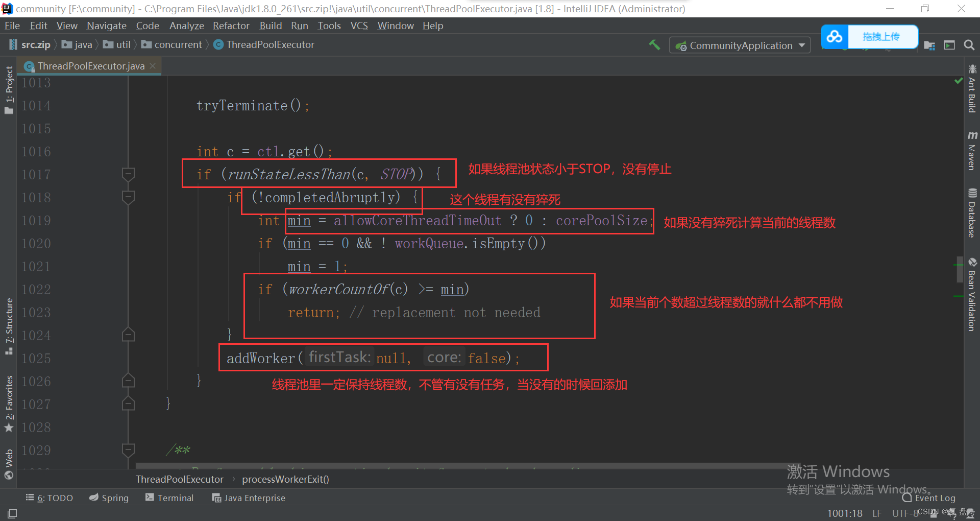Click the Maven m icon on right stripe
980x521 pixels.
point(972,135)
